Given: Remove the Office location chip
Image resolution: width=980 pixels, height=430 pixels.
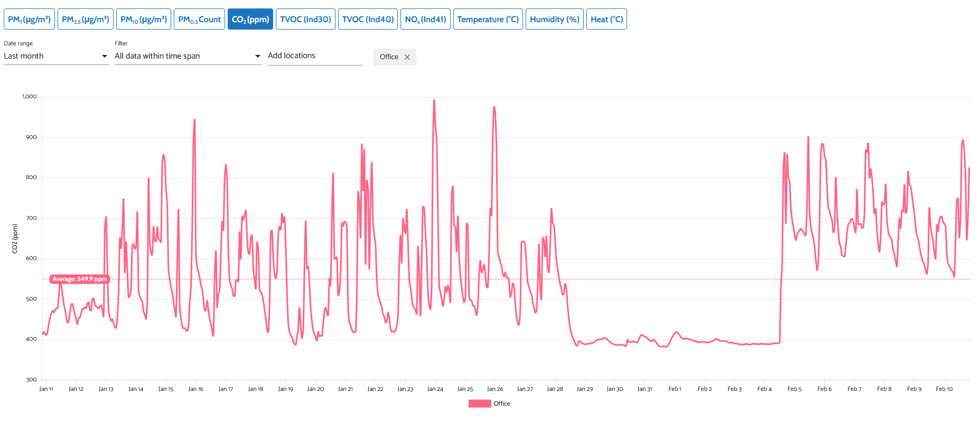Looking at the screenshot, I should pyautogui.click(x=407, y=57).
